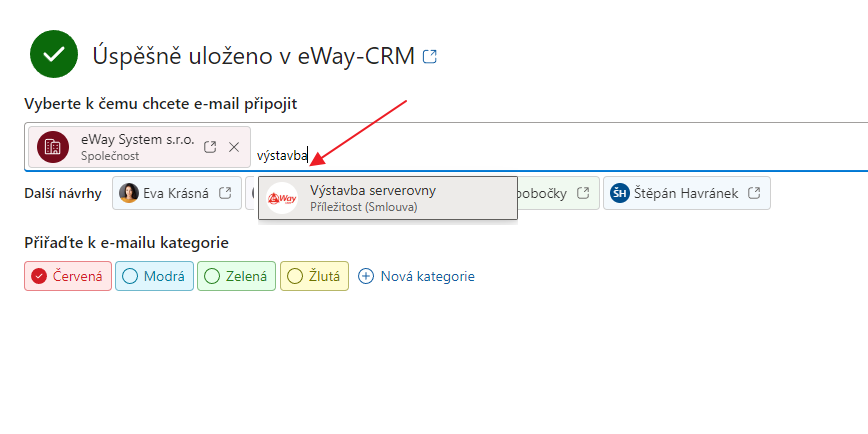The height and width of the screenshot is (434, 868).
Task: Open the pobočky suggestion's external link icon
Action: tap(583, 193)
